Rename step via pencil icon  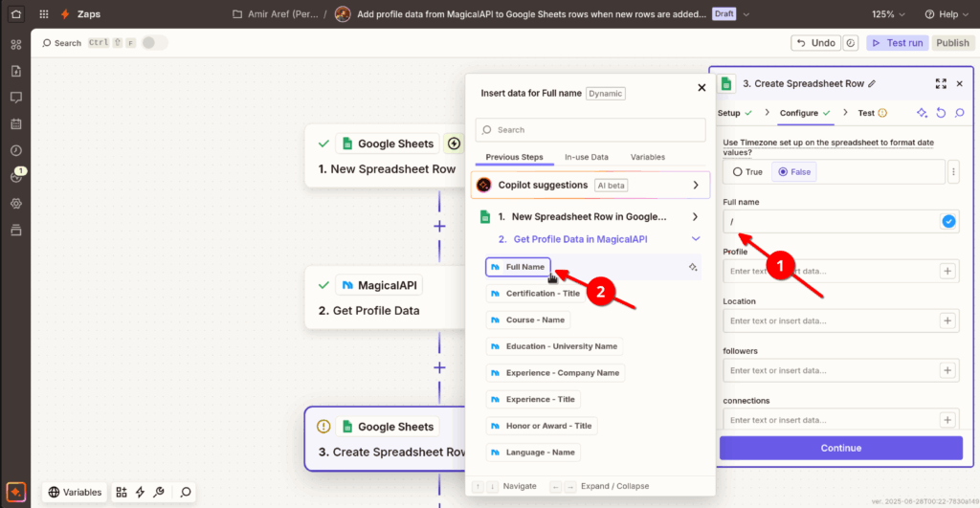pyautogui.click(x=872, y=84)
